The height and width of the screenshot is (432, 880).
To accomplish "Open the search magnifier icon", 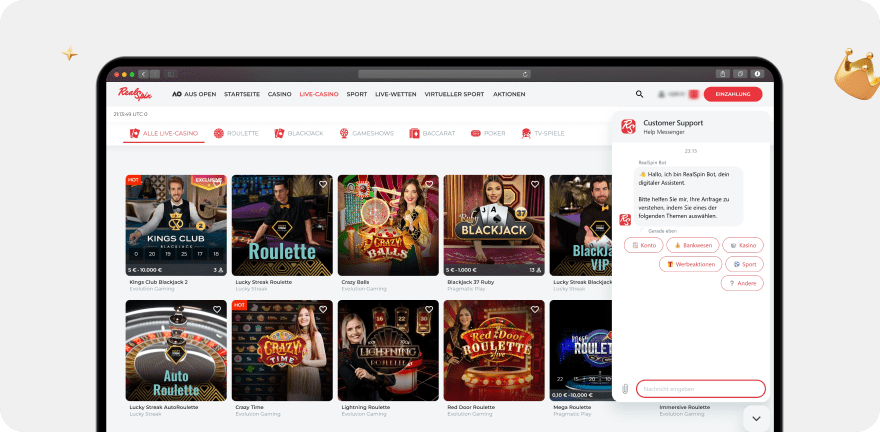I will point(639,94).
